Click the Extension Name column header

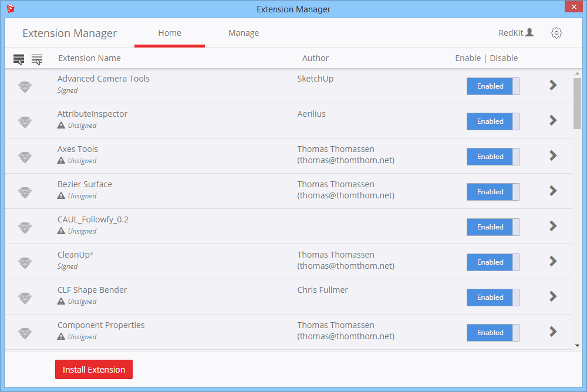click(x=89, y=58)
